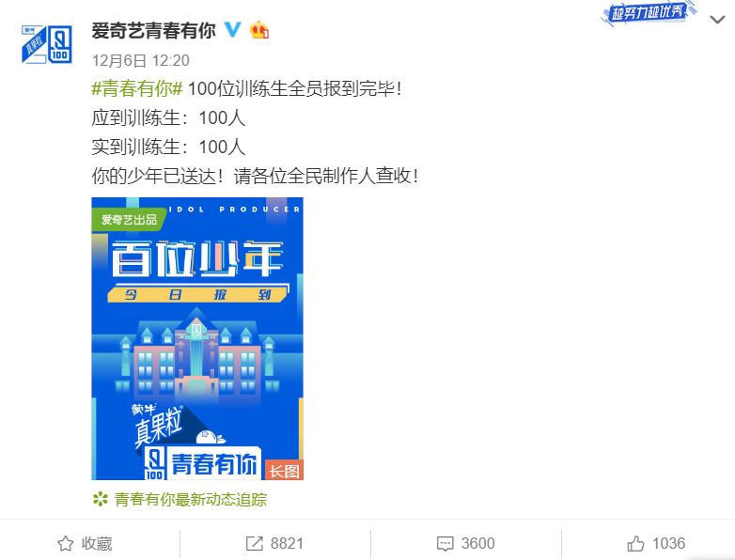Click the 长图 label on poster
The width and height of the screenshot is (735, 560).
pyautogui.click(x=284, y=470)
